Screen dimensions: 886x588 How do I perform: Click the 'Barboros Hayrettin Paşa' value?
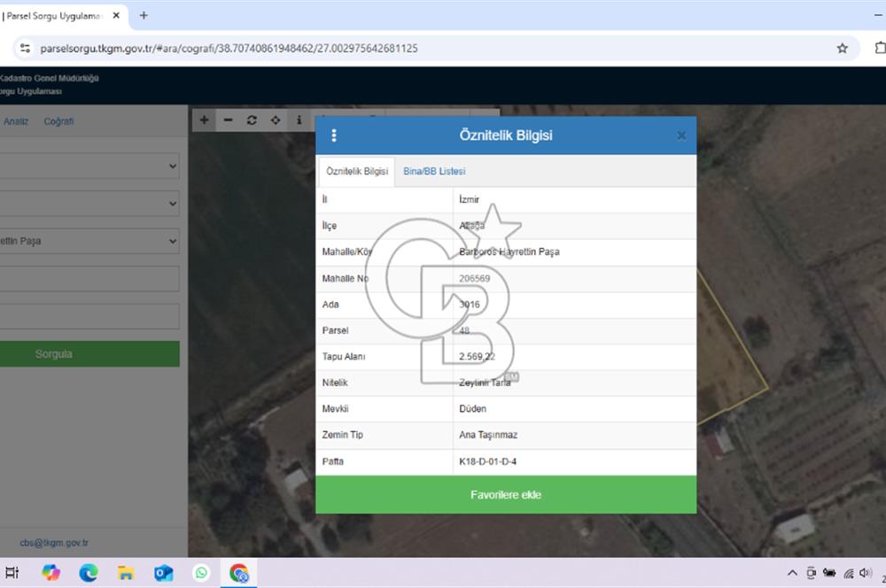509,251
